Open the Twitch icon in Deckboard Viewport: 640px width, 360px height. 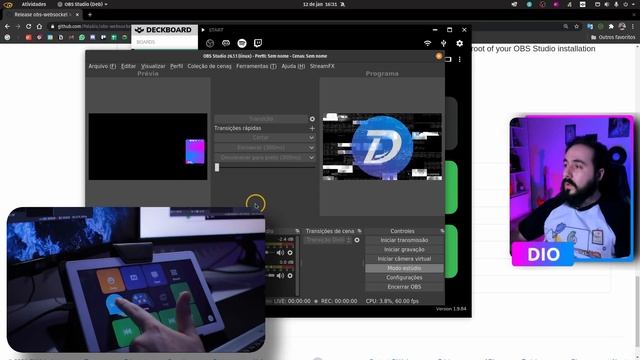coord(258,43)
